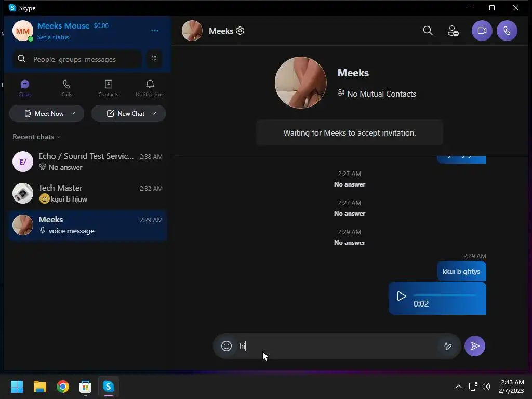Open Meeks header profile picture
This screenshot has width=532, height=399.
pos(192,31)
